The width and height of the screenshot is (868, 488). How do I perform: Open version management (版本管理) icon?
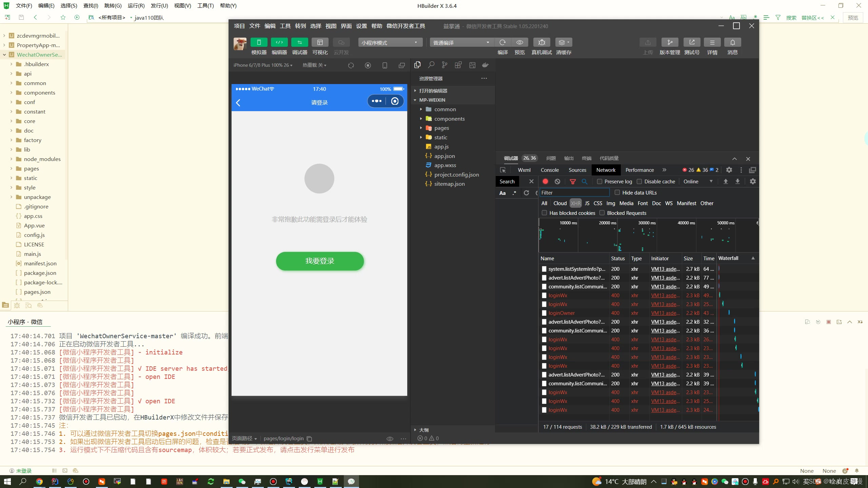coord(670,42)
